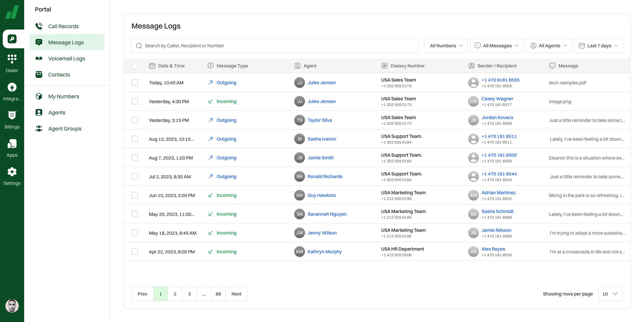Click the green Dialaxy logo
The image size is (644, 322).
(12, 12)
